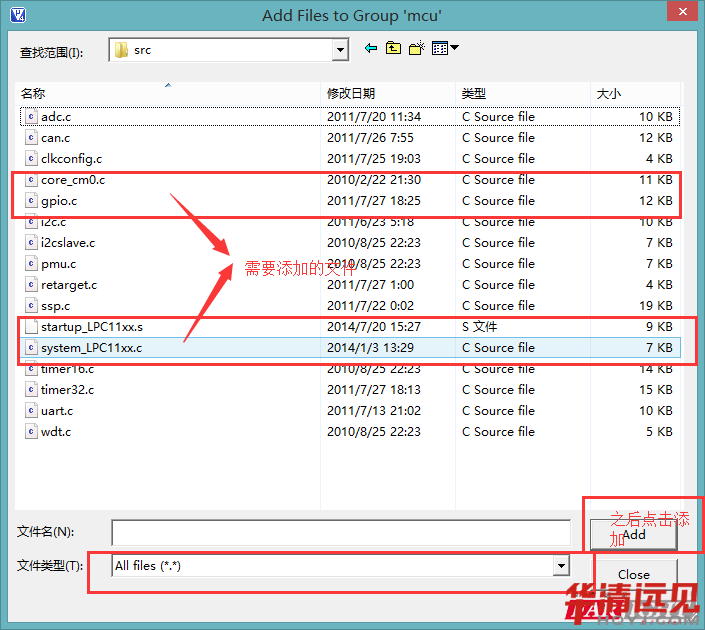This screenshot has height=630, width=705.
Task: Open the 文件类型 All files dropdown
Action: coord(561,566)
